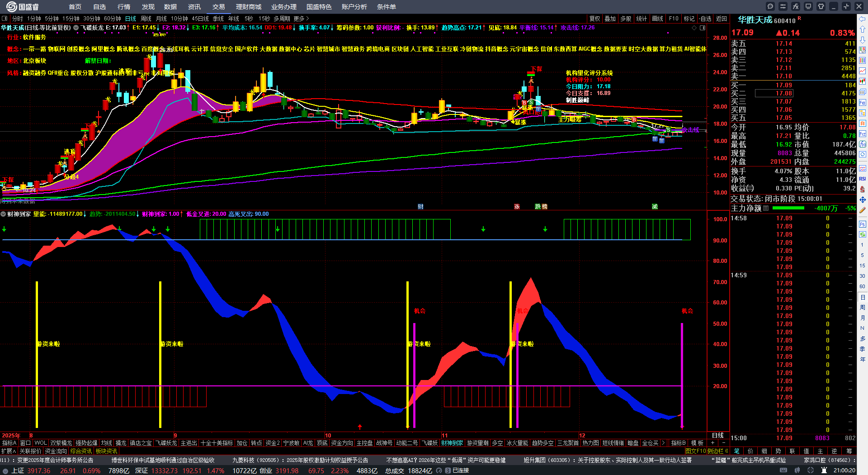Click the 笔 tick detail tab
Viewport: 868px width, 475px height.
click(x=737, y=451)
